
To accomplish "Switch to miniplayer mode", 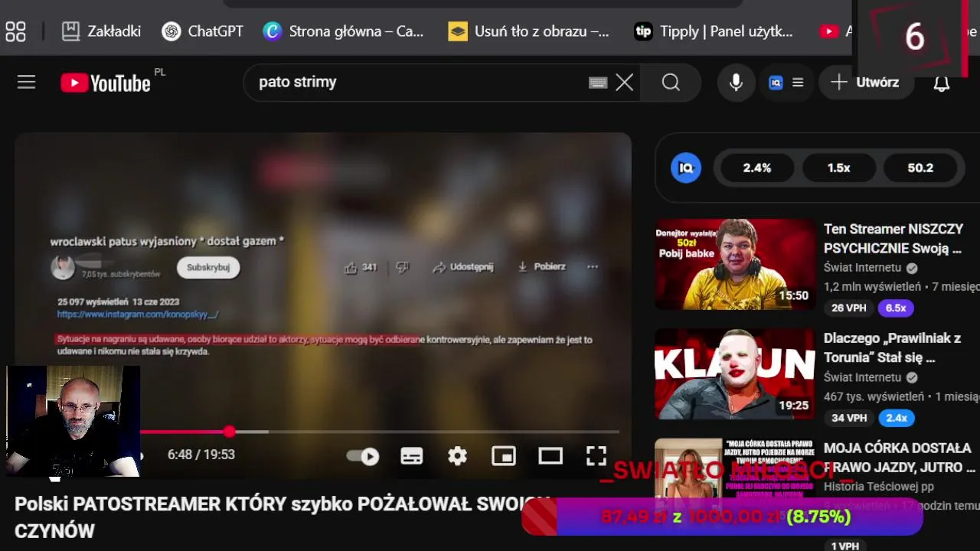I will [x=504, y=457].
